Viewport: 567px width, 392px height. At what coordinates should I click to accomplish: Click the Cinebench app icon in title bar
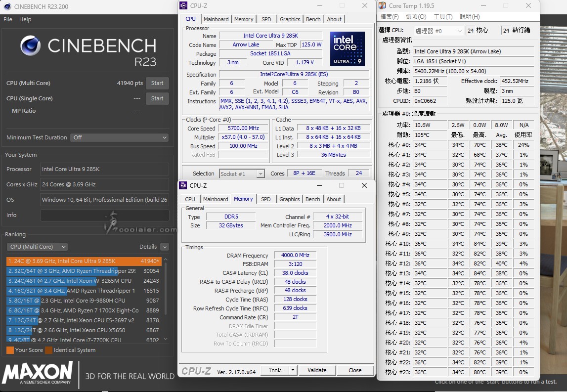7,6
